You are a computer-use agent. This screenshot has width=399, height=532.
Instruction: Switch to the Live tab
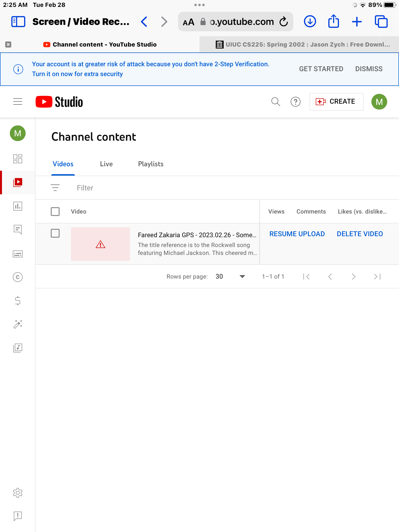pos(106,164)
